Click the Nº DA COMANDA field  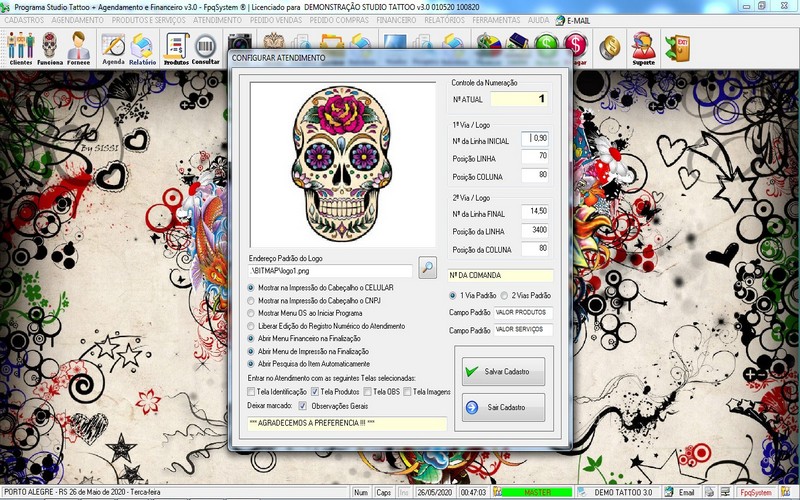tap(501, 276)
